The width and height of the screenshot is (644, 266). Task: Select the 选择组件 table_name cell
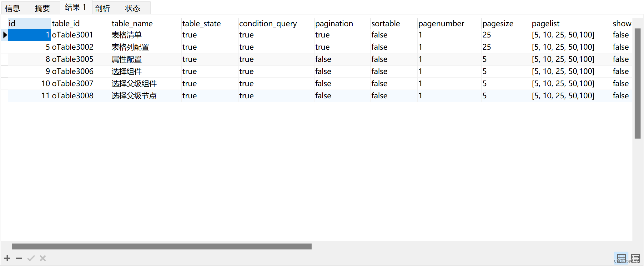click(x=146, y=71)
